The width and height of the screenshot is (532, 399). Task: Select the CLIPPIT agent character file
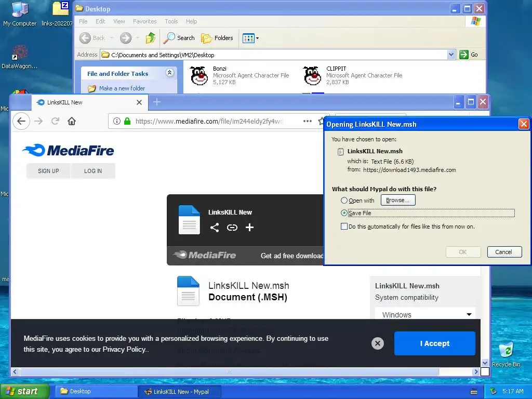[x=353, y=75]
